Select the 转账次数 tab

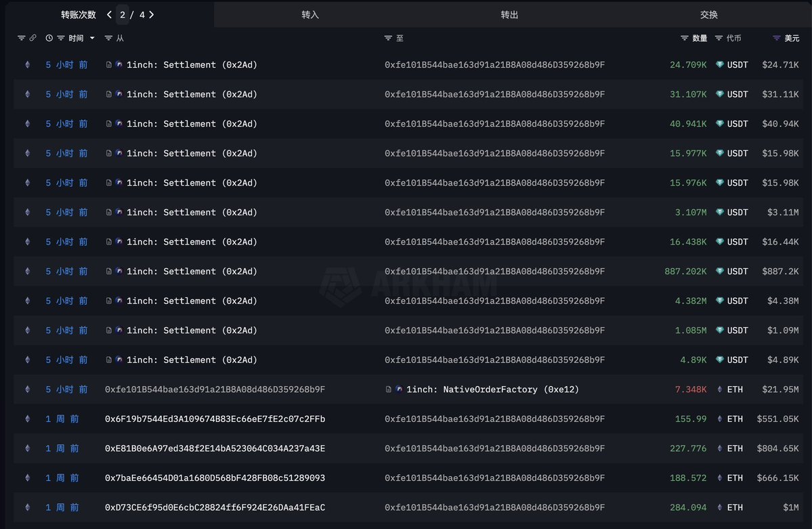point(78,14)
